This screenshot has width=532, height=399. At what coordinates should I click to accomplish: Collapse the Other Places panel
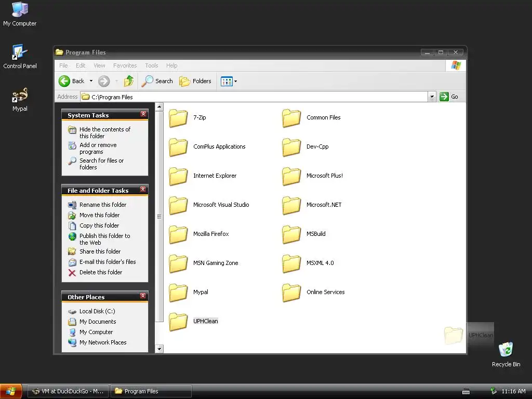pos(143,296)
